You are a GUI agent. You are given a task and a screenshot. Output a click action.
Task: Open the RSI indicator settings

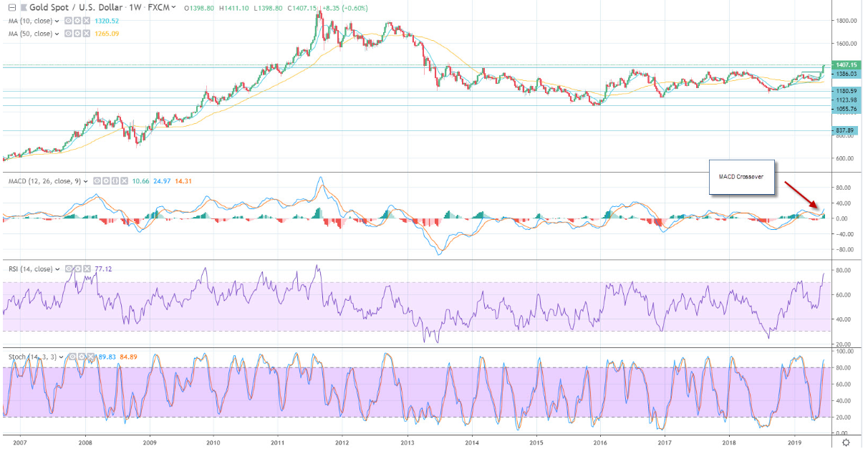pos(78,269)
